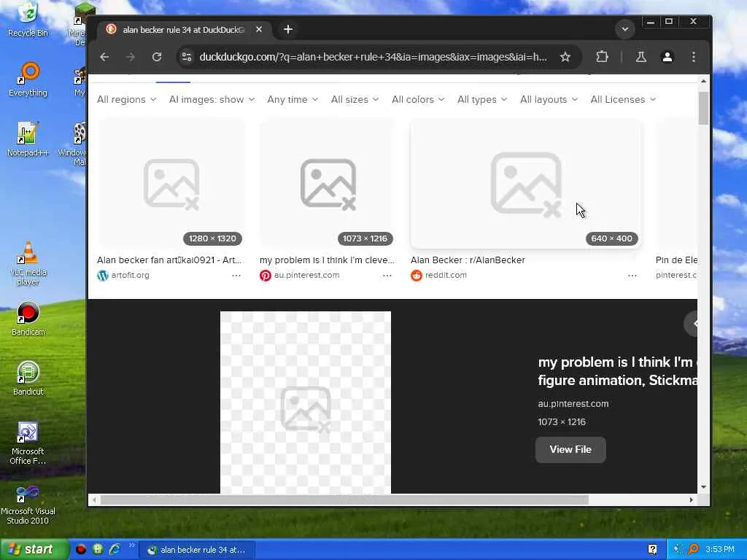Open Bandicam desktop shortcut
The image size is (747, 560).
tap(28, 319)
